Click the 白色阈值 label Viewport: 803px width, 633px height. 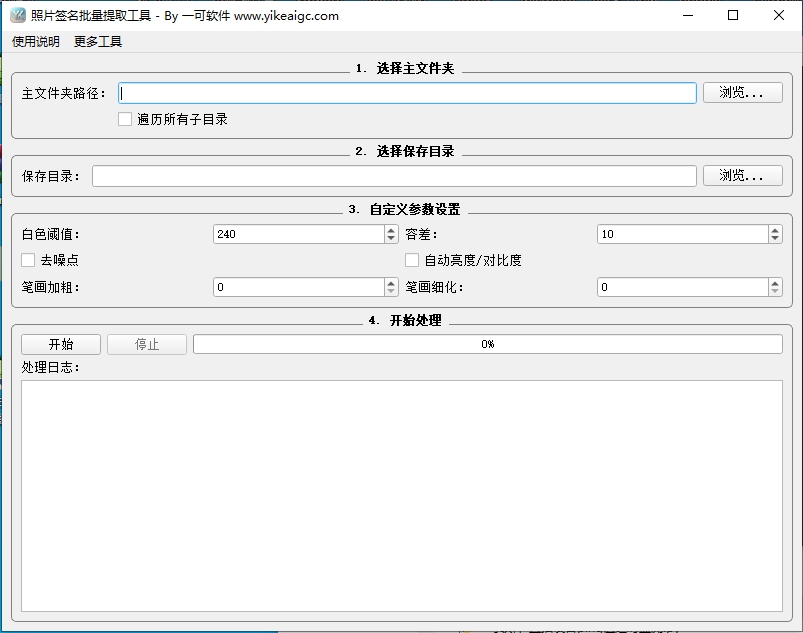(x=51, y=235)
